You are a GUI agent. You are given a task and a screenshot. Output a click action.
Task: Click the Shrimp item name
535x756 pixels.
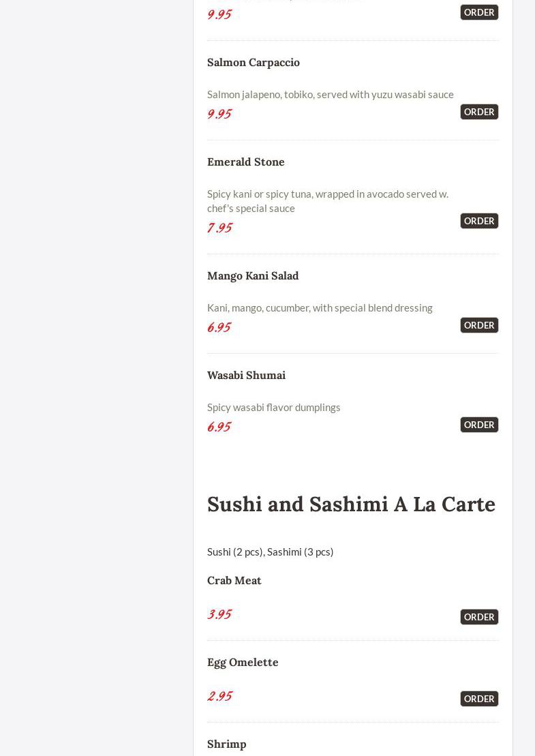(227, 744)
